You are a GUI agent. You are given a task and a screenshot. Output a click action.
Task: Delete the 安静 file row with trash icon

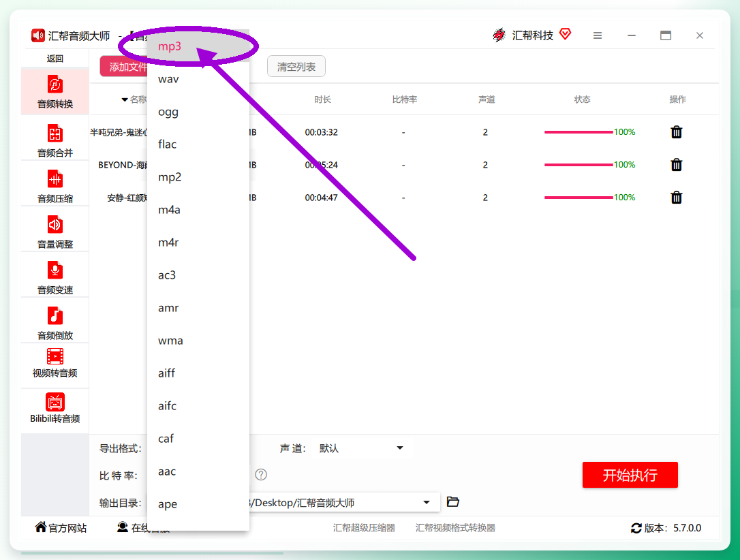click(676, 197)
